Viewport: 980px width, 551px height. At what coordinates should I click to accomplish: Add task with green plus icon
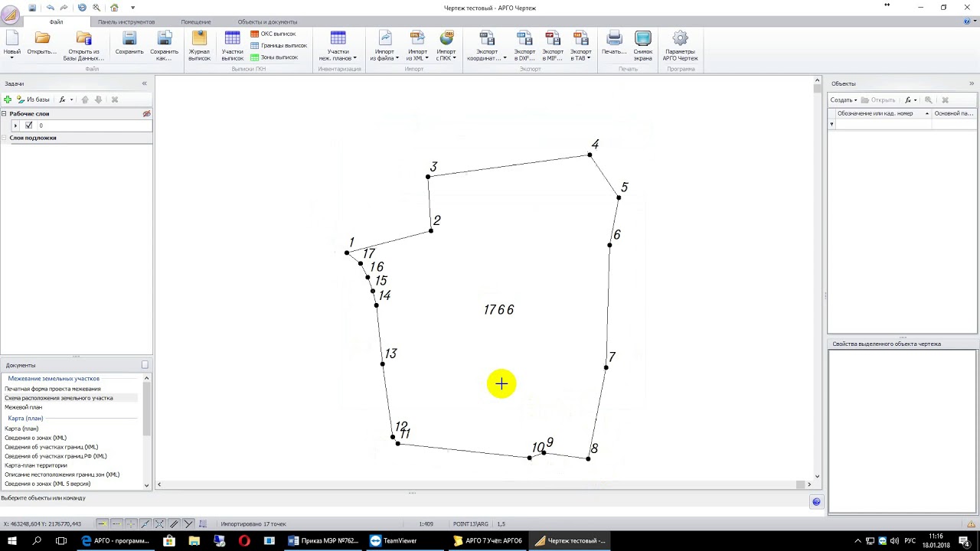click(x=8, y=99)
